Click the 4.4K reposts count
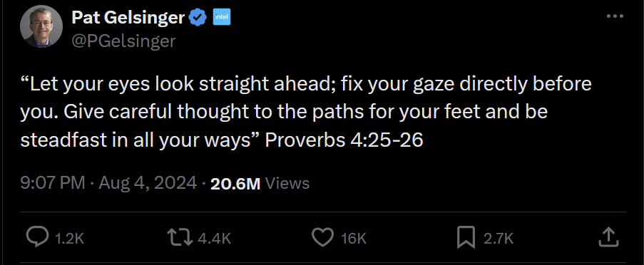The image size is (644, 265). click(215, 239)
